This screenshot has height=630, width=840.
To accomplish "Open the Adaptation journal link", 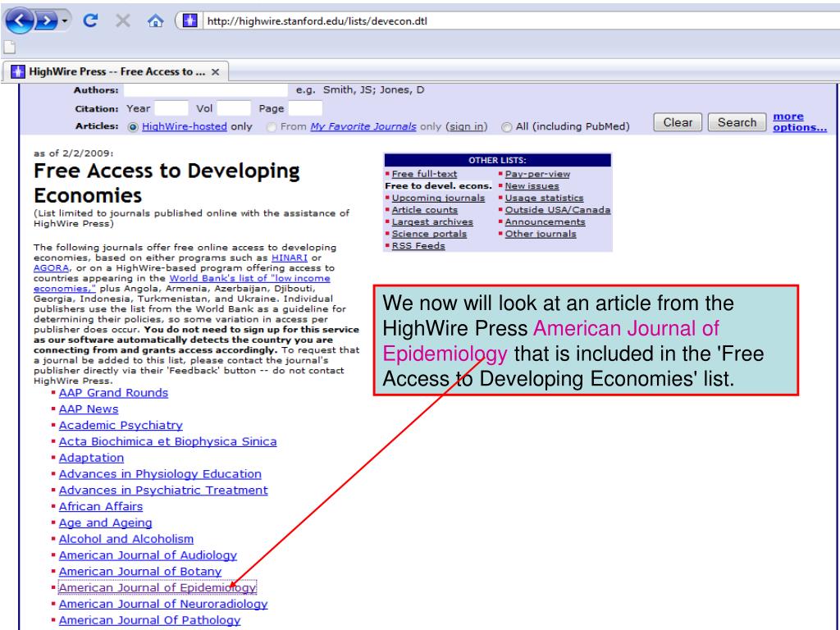I will click(91, 458).
